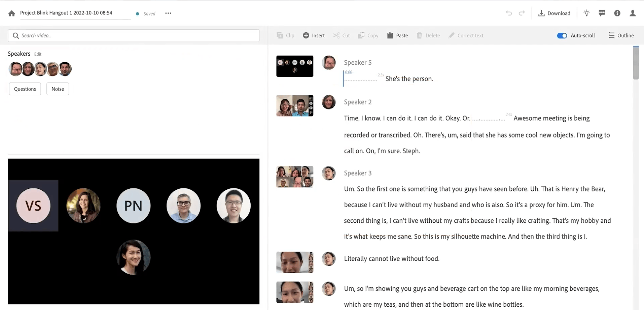The width and height of the screenshot is (644, 310).
Task: Open the Outline view
Action: click(621, 35)
